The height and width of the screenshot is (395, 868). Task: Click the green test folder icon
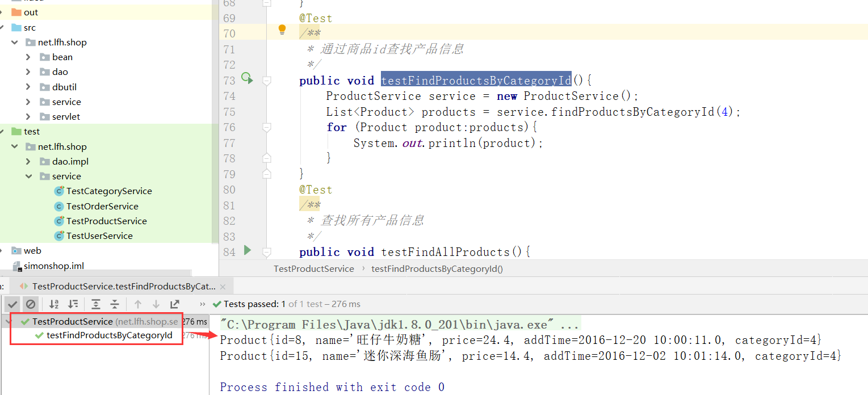coord(16,131)
